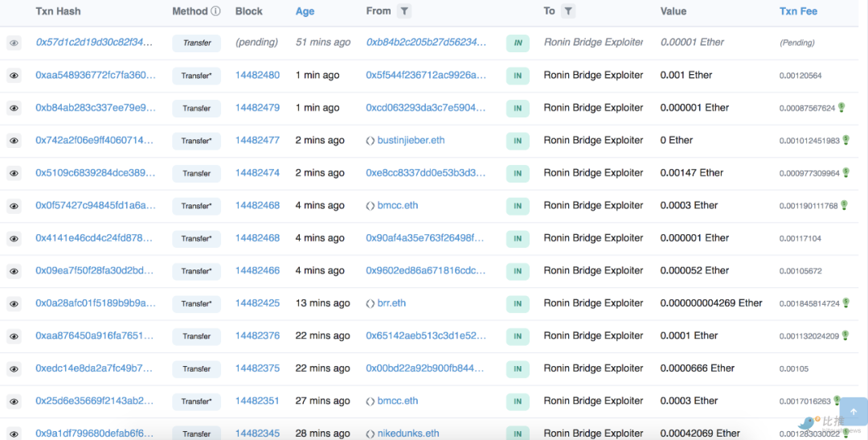Image resolution: width=868 pixels, height=440 pixels.
Task: Toggle the Age column format
Action: click(305, 11)
